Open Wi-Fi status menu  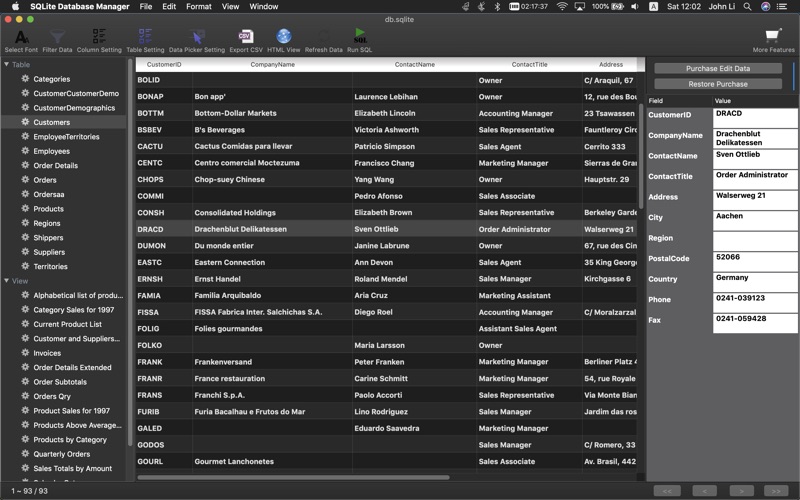click(x=562, y=7)
